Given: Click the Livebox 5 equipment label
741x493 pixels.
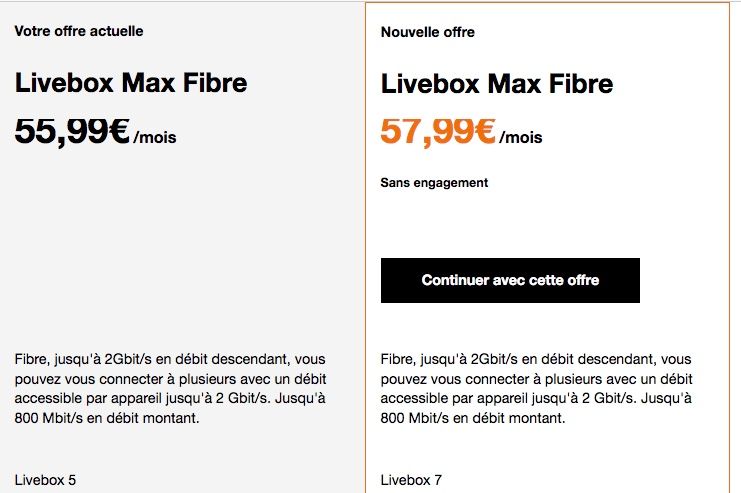Looking at the screenshot, I should click(x=45, y=480).
